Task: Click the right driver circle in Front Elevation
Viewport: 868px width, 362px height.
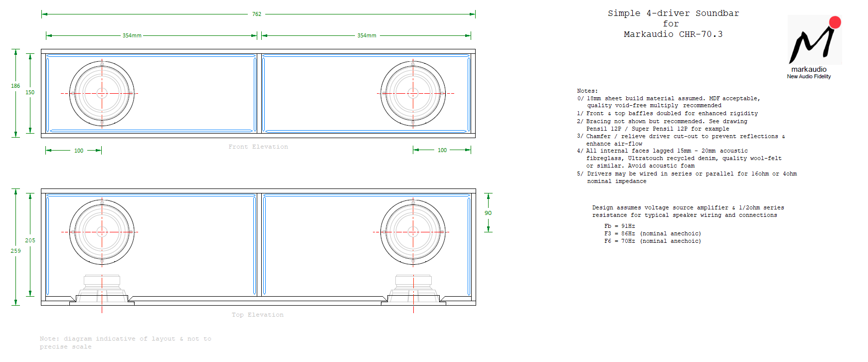Action: tap(413, 93)
